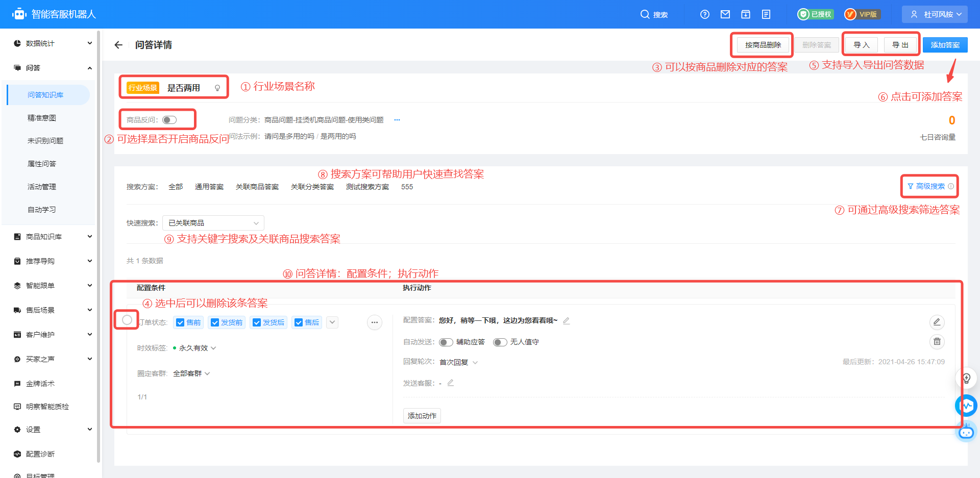Click the 按商品删除 button

pos(763,45)
